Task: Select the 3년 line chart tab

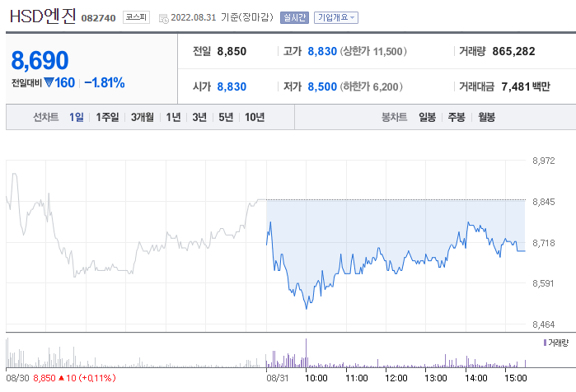Action: [199, 117]
